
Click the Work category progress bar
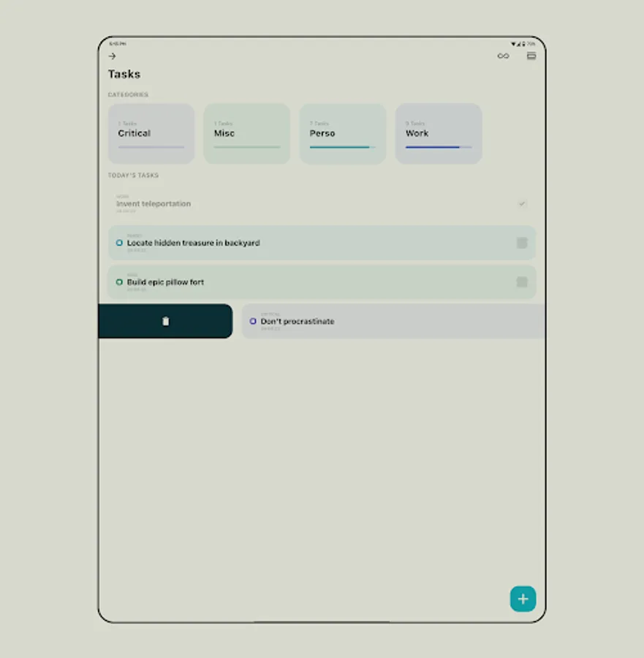439,147
